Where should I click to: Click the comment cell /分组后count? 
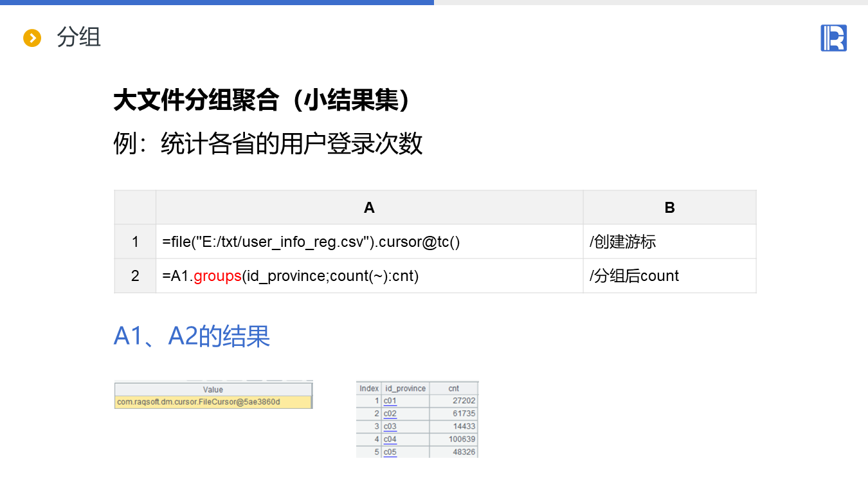tap(669, 276)
